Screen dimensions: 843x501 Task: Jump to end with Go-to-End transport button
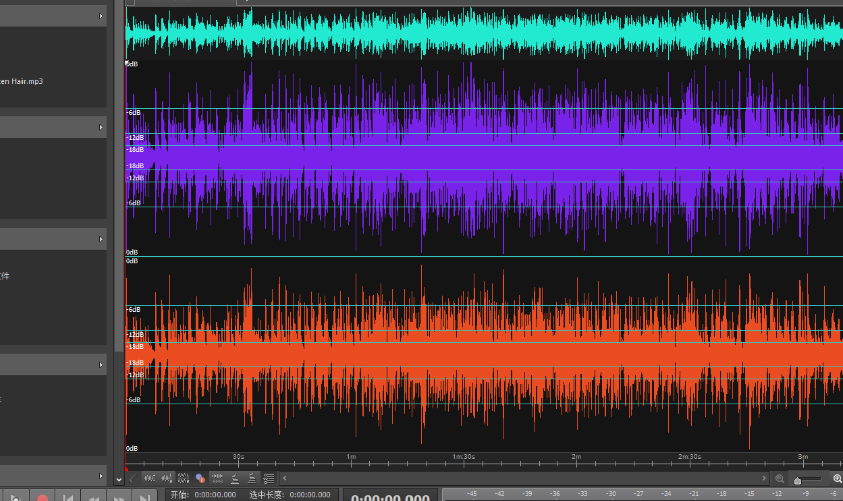(145, 497)
